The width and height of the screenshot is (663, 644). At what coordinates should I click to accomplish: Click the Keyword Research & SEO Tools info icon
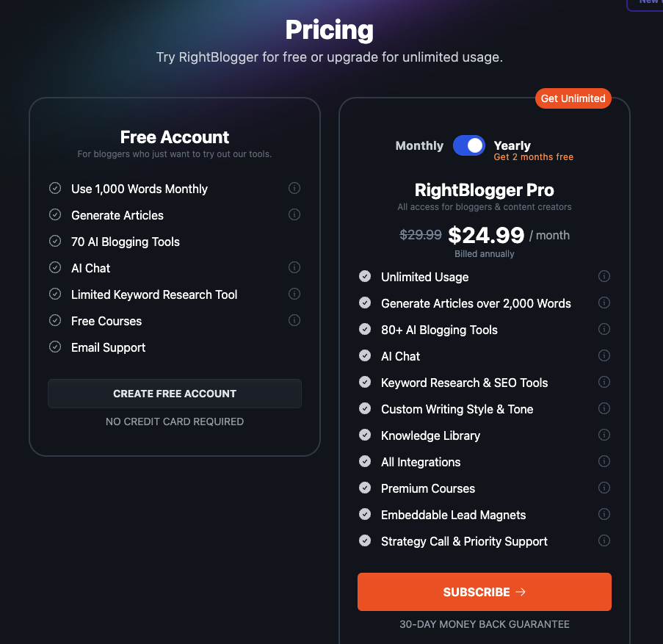click(x=604, y=383)
